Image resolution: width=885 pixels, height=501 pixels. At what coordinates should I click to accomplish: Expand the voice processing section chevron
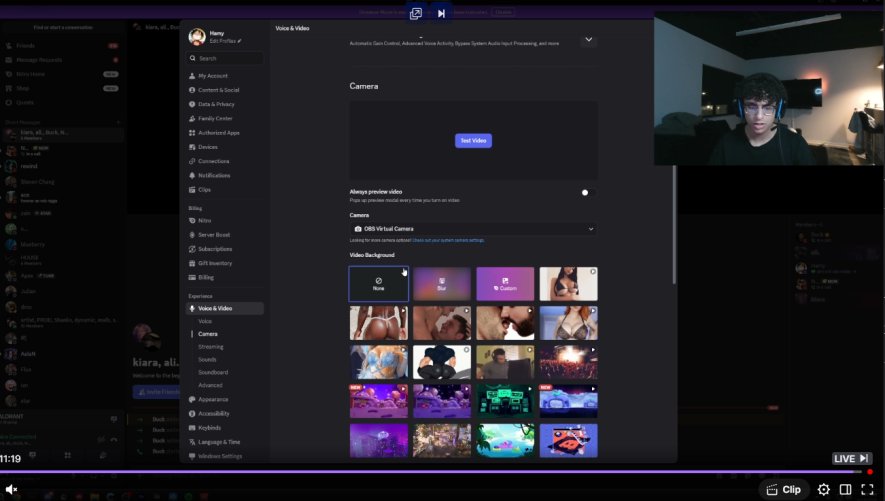pos(589,39)
